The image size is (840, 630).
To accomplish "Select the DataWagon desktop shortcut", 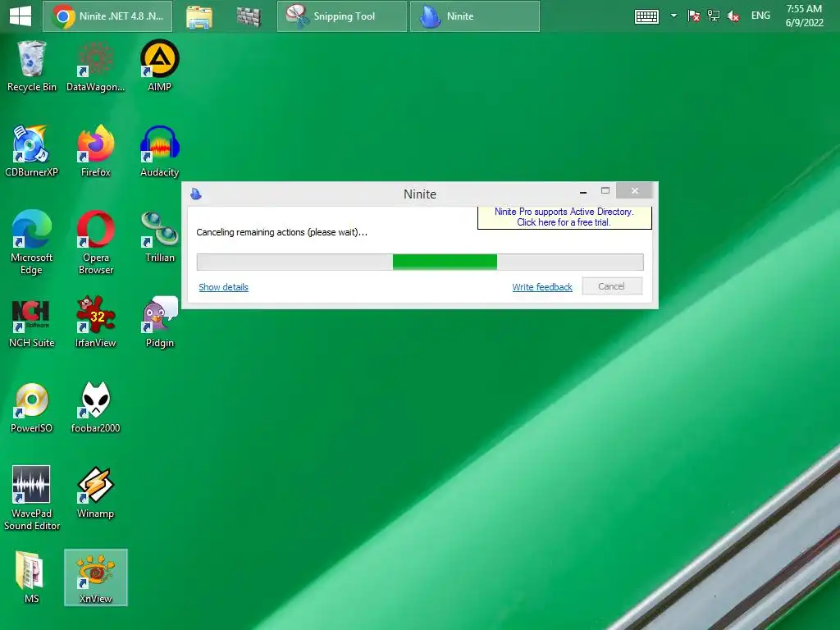I will click(x=95, y=67).
